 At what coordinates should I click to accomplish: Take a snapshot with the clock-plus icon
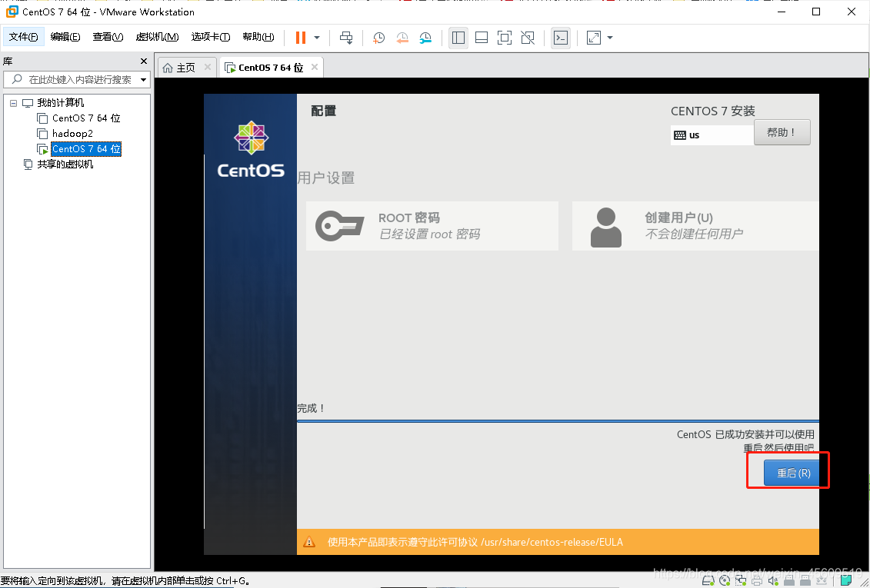(x=379, y=38)
